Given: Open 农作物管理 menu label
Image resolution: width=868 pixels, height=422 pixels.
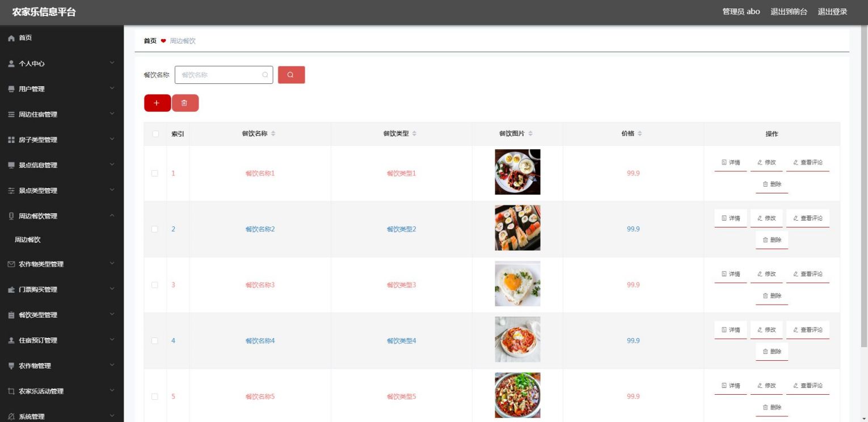Looking at the screenshot, I should [35, 366].
